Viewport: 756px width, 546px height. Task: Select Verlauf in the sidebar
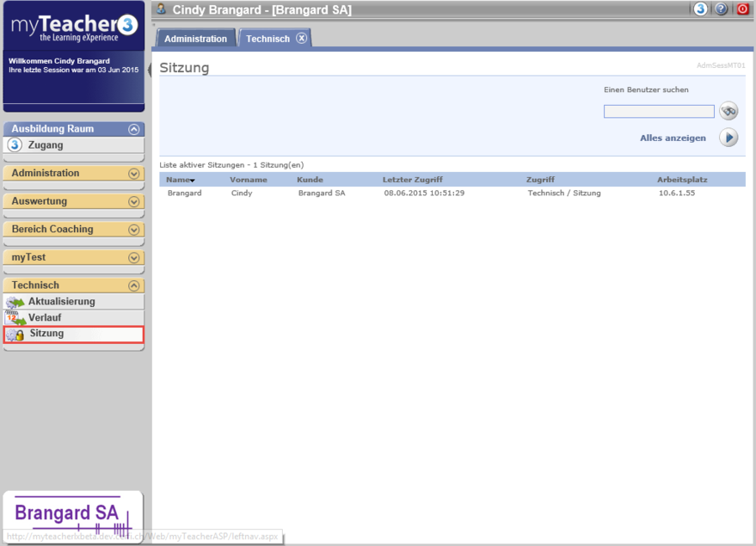pyautogui.click(x=45, y=318)
